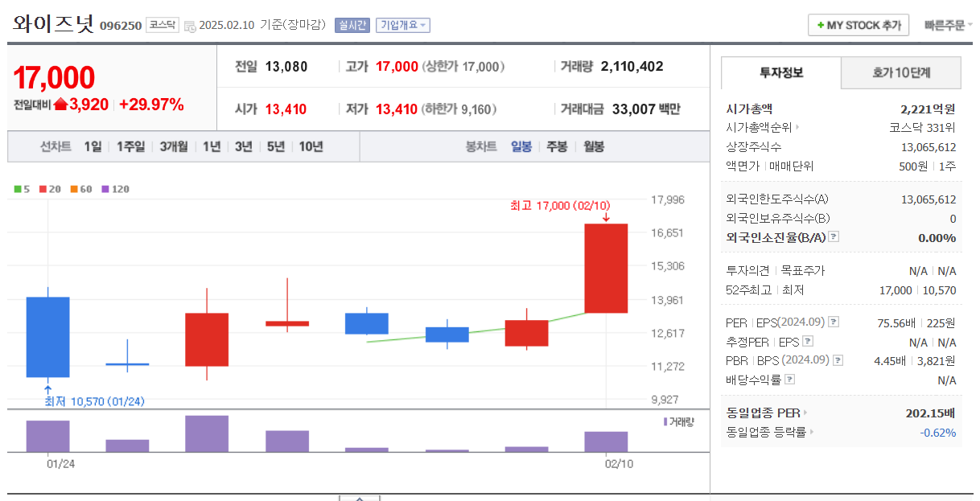Click the red 20-day moving average swatch
This screenshot has width=980, height=501.
click(43, 189)
